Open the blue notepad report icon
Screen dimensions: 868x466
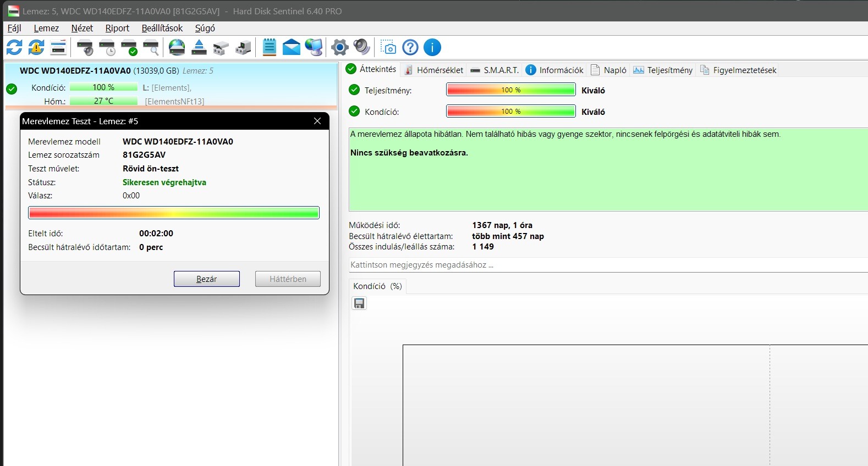[270, 48]
